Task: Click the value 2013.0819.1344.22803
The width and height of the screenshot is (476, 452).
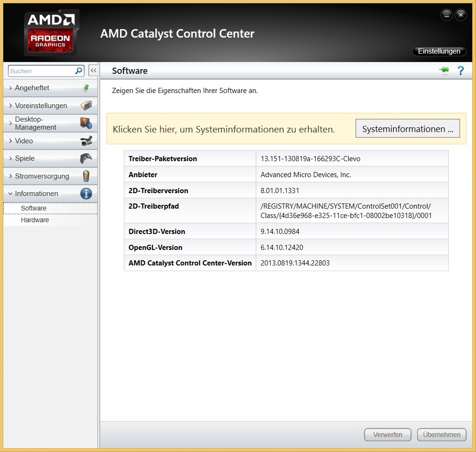Action: pos(295,263)
